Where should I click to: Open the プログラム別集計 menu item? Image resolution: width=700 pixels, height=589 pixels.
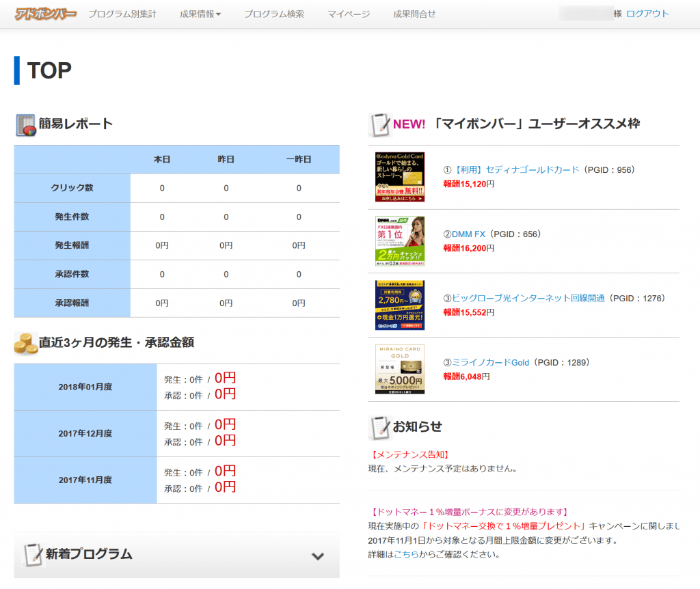pos(122,14)
